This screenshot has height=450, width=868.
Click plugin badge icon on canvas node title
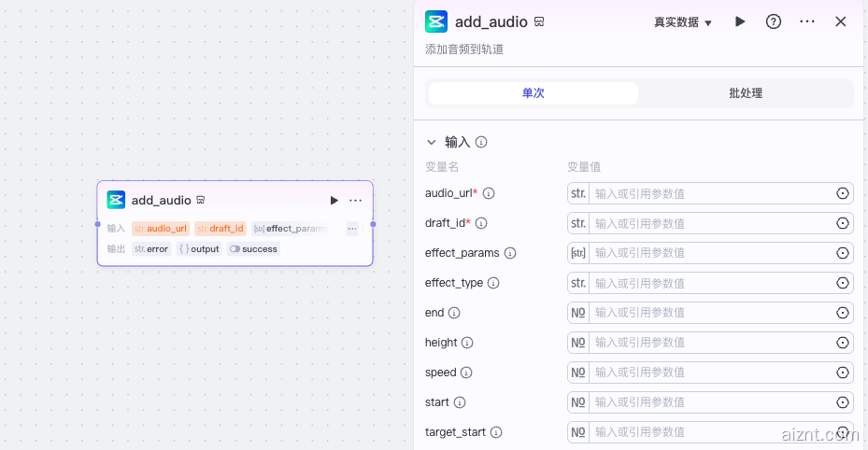click(200, 200)
